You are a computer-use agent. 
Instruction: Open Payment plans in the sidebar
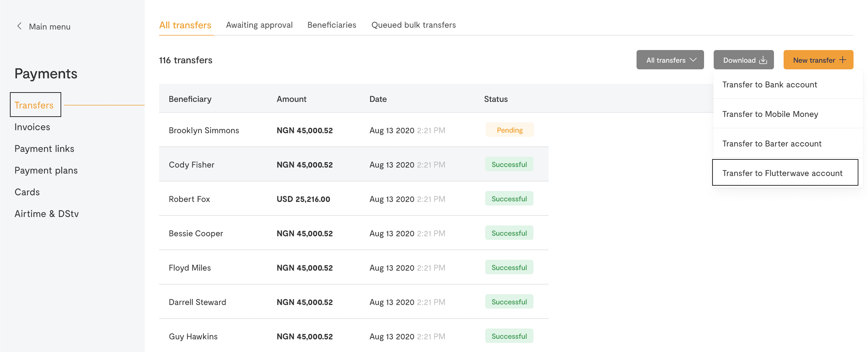click(x=46, y=171)
